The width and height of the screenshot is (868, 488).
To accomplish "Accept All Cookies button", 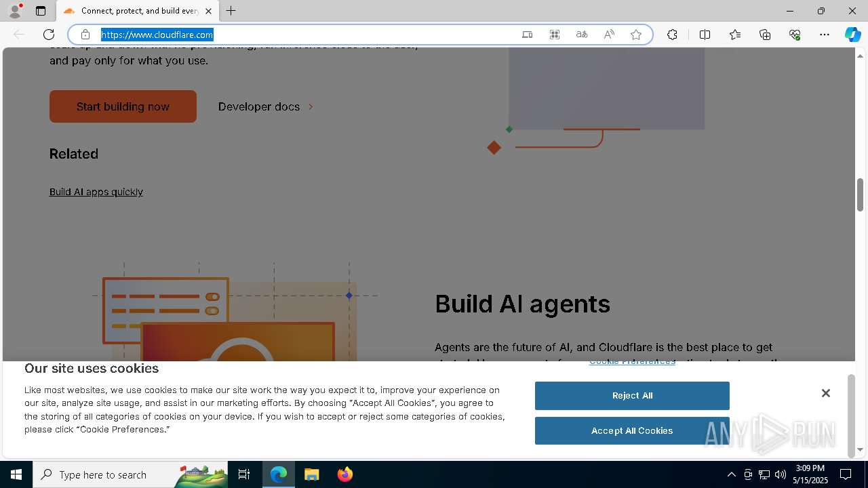I will pyautogui.click(x=632, y=431).
